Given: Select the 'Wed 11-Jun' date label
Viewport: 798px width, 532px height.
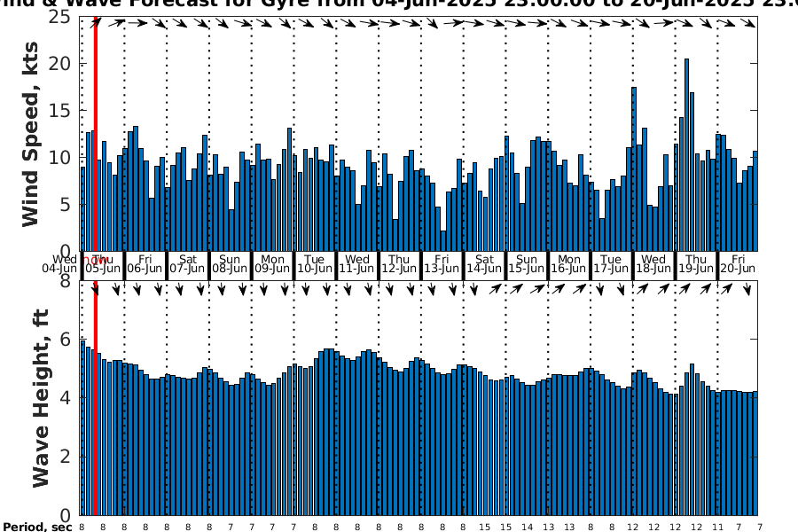Looking at the screenshot, I should (356, 263).
